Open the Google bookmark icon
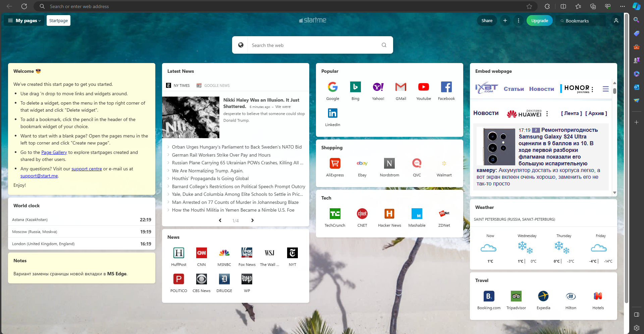644x334 pixels. pyautogui.click(x=332, y=87)
